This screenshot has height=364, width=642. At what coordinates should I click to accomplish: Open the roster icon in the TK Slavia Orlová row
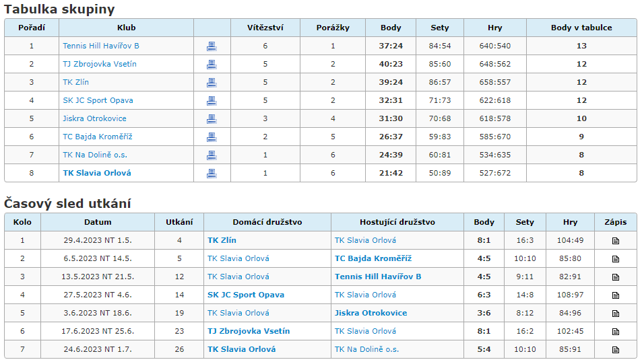[x=212, y=174]
